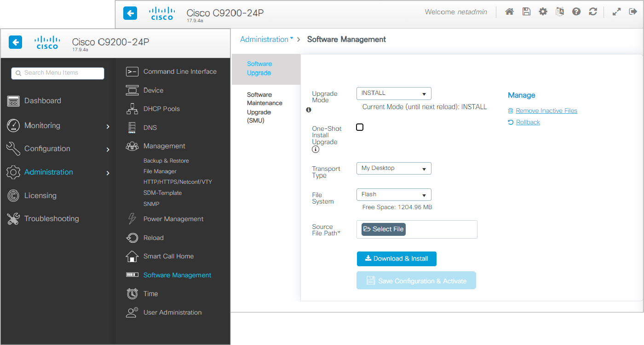Expand the Monitoring menu chevron

108,126
